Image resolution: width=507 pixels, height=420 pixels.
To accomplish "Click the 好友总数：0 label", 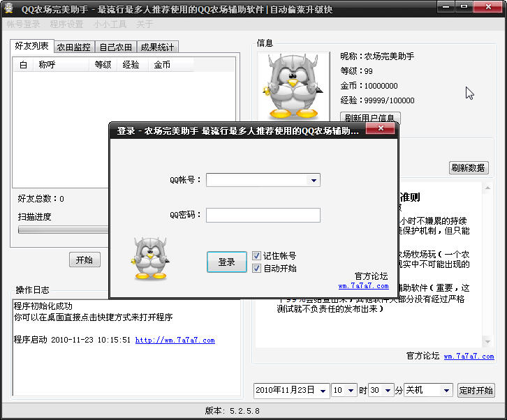I will point(41,199).
